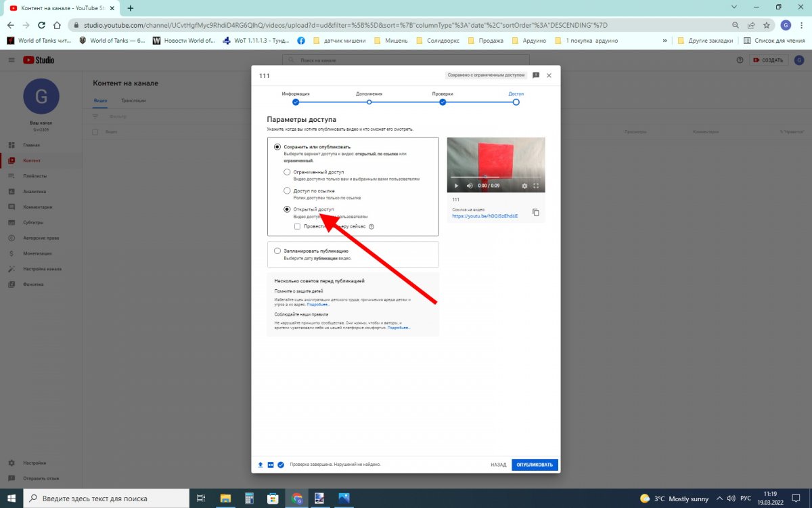The height and width of the screenshot is (508, 812).
Task: Open "Другие закладки" bookmarks folder
Action: point(706,41)
